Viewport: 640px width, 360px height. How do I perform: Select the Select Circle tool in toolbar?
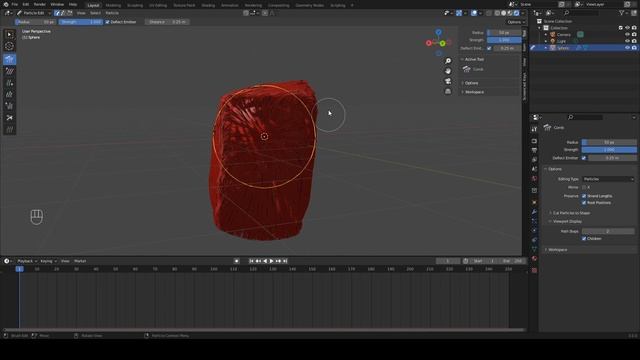tap(9, 47)
